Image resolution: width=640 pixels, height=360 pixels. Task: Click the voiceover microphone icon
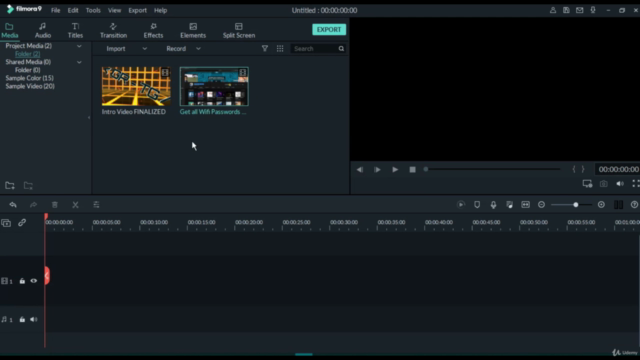coord(493,204)
